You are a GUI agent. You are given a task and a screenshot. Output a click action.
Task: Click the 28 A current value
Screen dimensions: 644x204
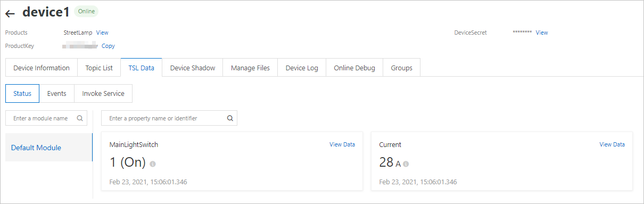[390, 162]
